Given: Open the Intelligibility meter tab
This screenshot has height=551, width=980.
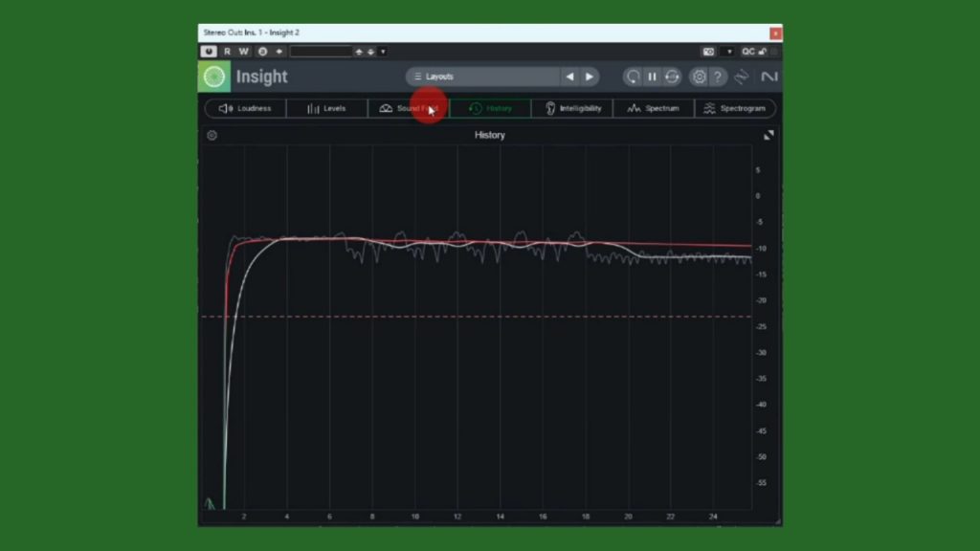Looking at the screenshot, I should point(572,109).
